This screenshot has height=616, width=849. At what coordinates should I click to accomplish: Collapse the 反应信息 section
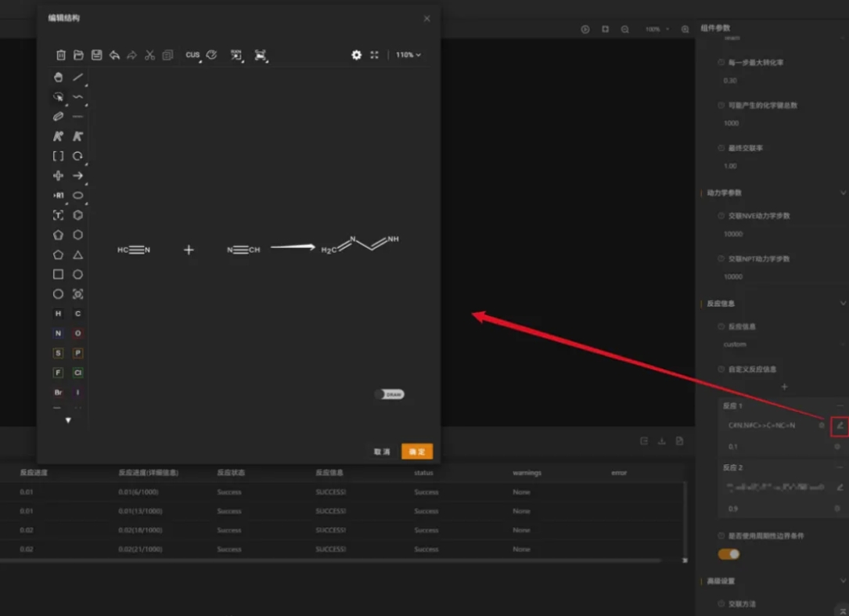[843, 304]
